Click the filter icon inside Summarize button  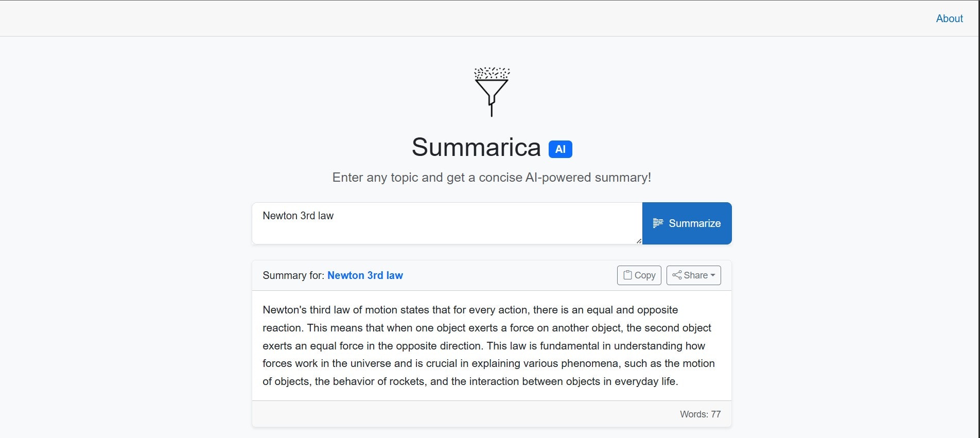[657, 223]
